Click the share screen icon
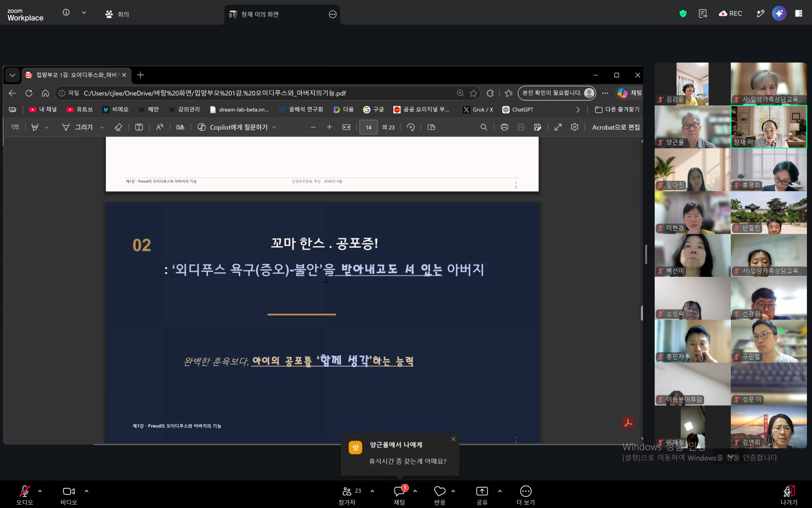The height and width of the screenshot is (508, 812). (482, 491)
